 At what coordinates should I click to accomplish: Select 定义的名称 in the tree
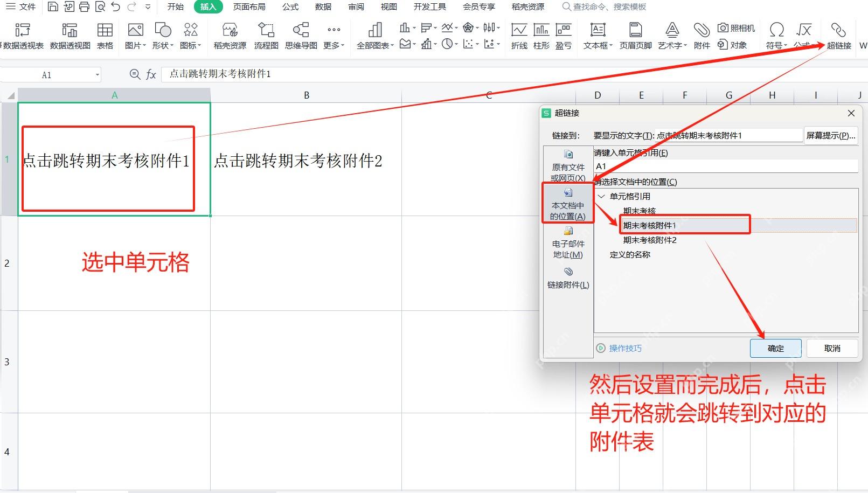click(630, 254)
